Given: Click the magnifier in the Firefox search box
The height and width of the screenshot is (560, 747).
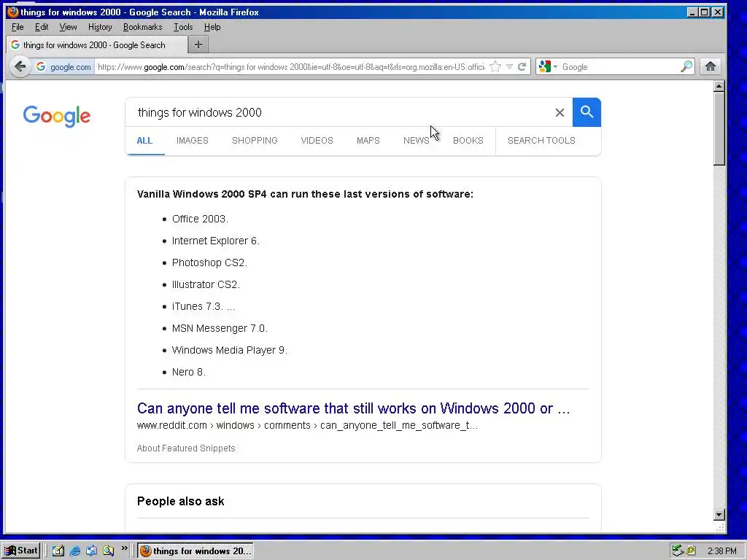Looking at the screenshot, I should click(686, 66).
